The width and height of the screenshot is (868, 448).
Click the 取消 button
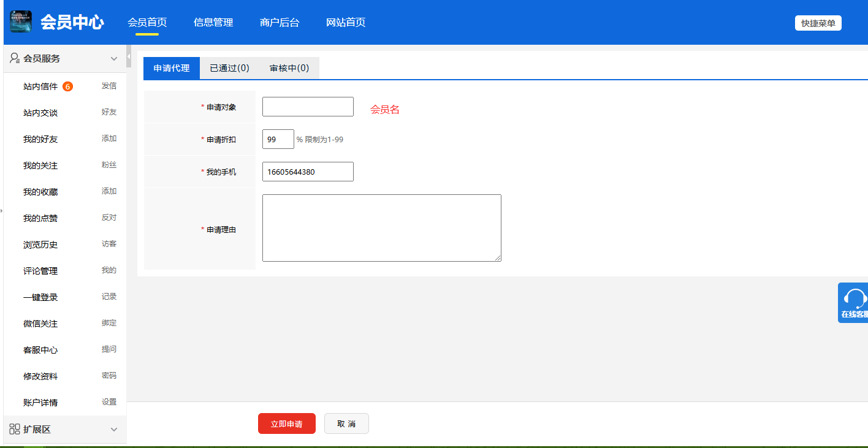click(346, 423)
